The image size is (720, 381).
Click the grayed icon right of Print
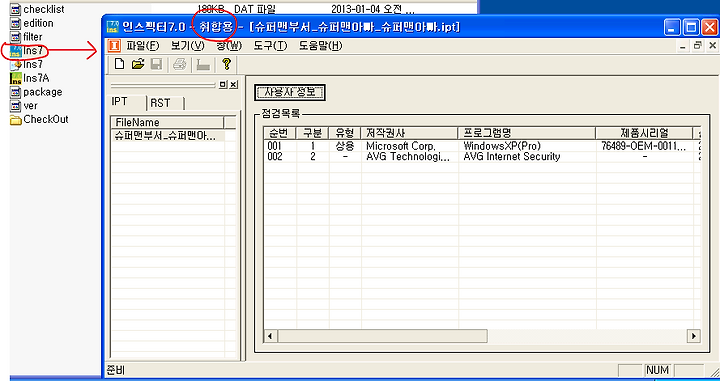coord(203,65)
